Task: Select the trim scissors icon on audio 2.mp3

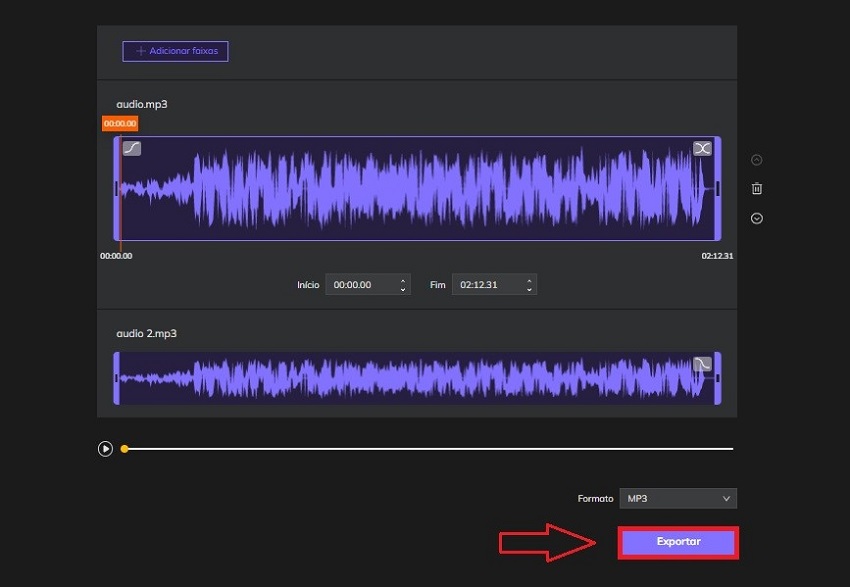Action: click(701, 363)
